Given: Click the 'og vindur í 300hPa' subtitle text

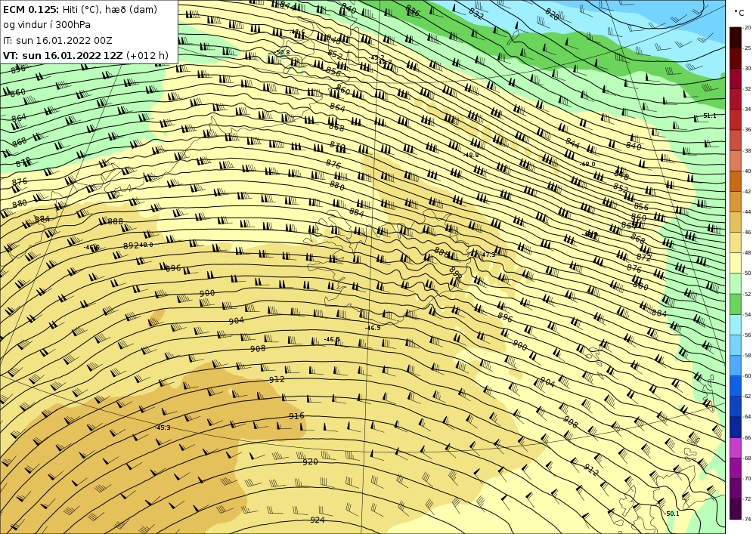Looking at the screenshot, I should (47, 25).
